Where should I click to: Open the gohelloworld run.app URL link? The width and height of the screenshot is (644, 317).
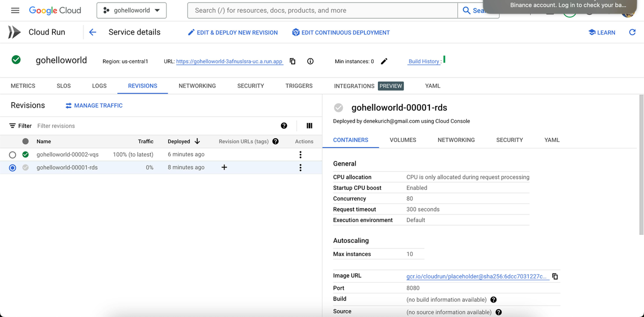point(229,61)
